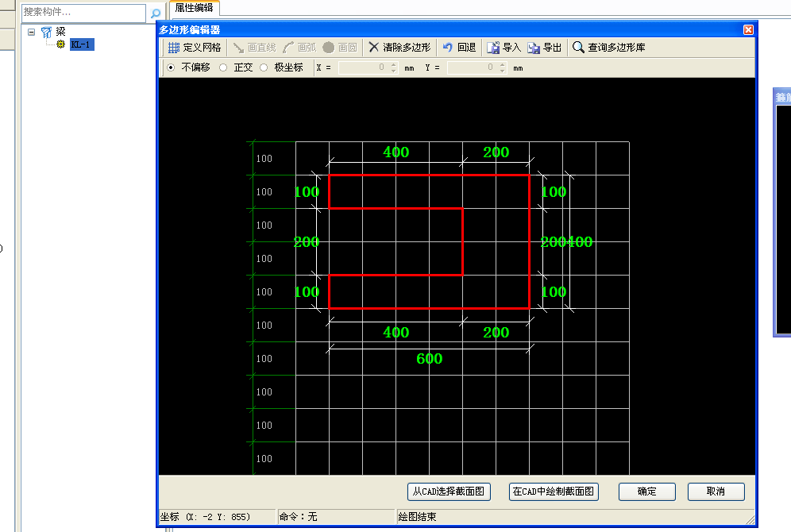Decrease the Y offset value
The image size is (791, 532).
coord(503,71)
